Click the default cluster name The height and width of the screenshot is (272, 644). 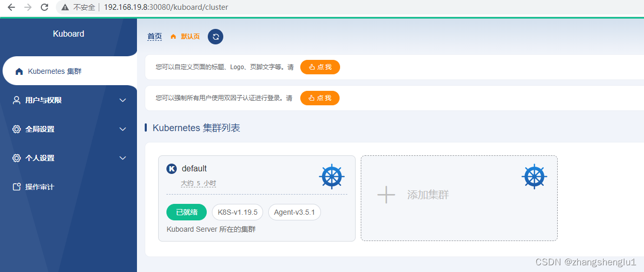(194, 169)
